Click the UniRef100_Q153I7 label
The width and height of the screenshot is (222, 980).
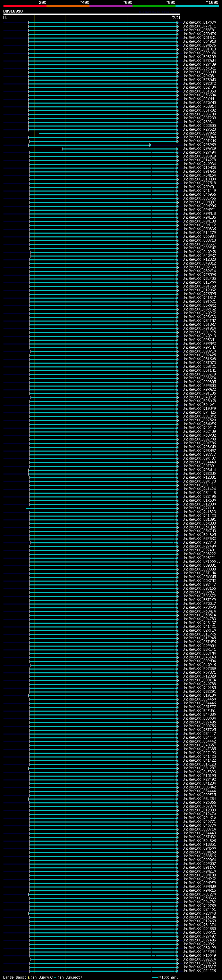coord(199,967)
